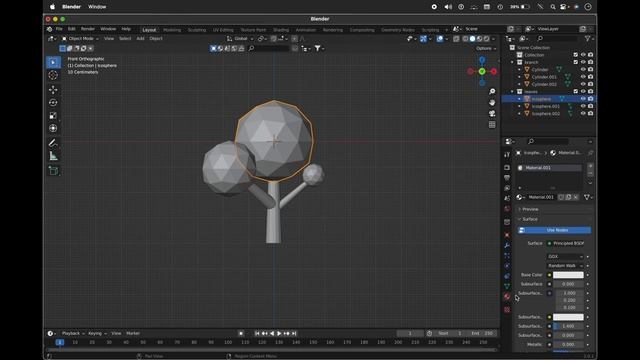Switch to the Modeling workspace tab
640x360 pixels.
pyautogui.click(x=172, y=30)
